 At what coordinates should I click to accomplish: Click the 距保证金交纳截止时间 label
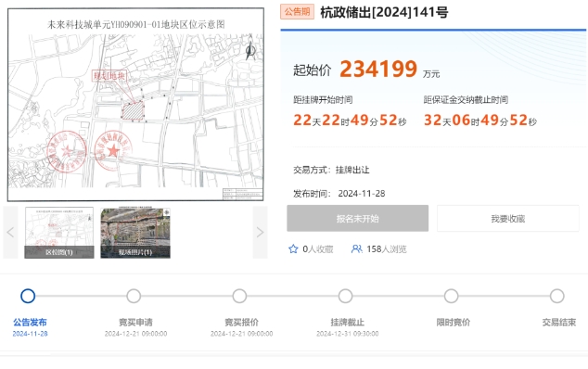pos(466,100)
